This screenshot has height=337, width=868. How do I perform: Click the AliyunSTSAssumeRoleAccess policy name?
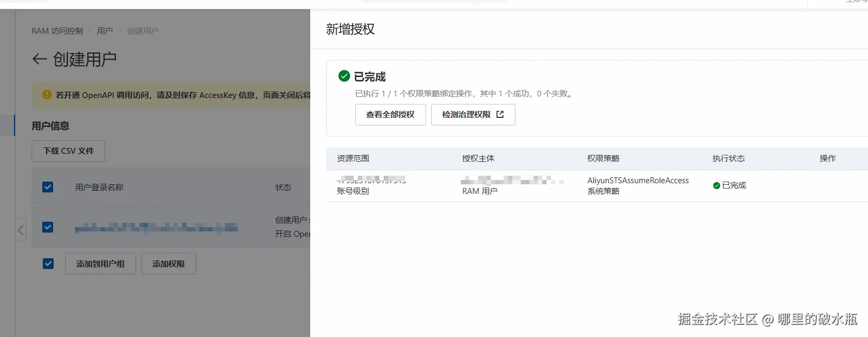(638, 181)
